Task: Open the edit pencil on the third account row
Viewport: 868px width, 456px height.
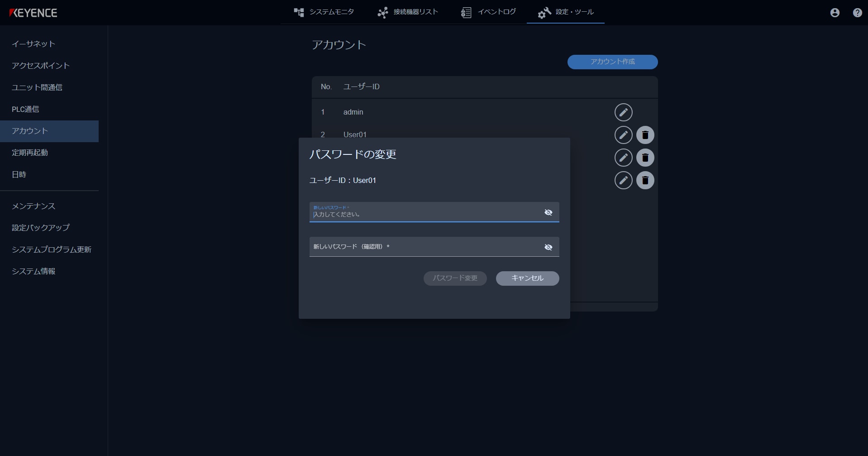Action: click(624, 157)
